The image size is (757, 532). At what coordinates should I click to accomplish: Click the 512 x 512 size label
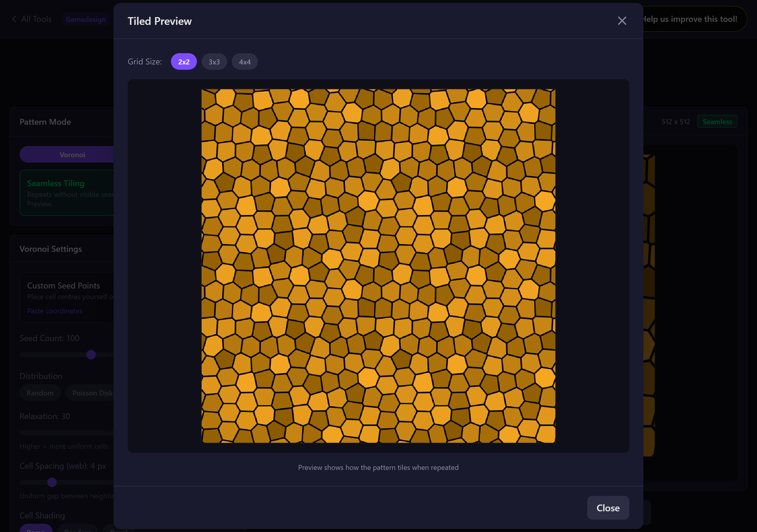coord(676,122)
